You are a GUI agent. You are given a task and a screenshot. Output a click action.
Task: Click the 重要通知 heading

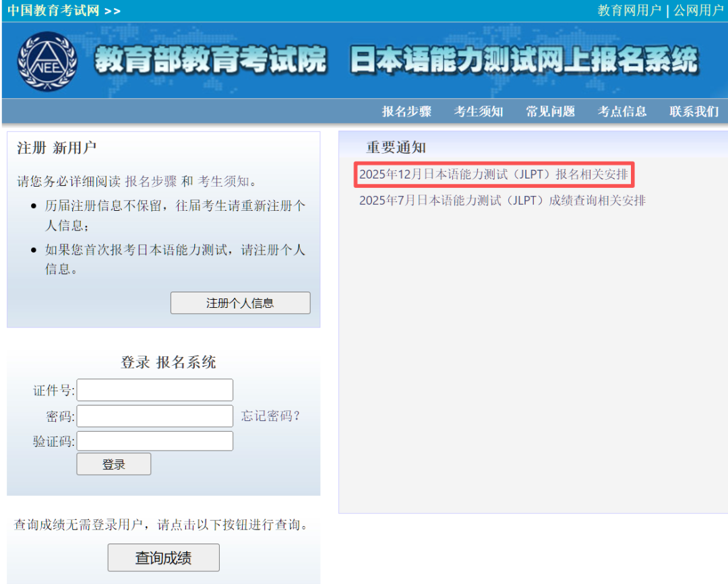click(x=396, y=148)
